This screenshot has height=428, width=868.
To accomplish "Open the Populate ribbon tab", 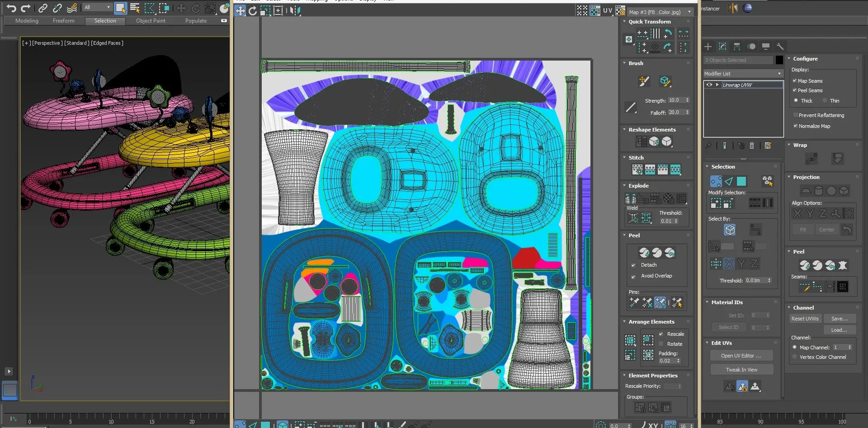I will (x=196, y=21).
